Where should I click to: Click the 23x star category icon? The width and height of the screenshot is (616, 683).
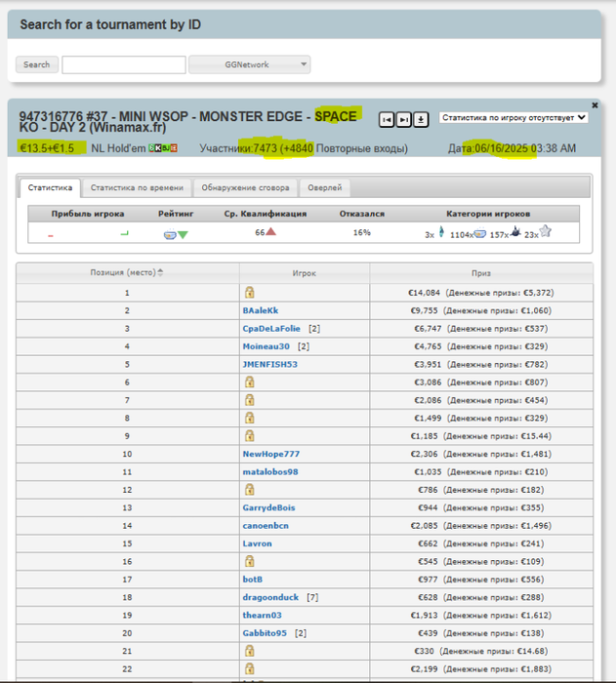coord(546,231)
